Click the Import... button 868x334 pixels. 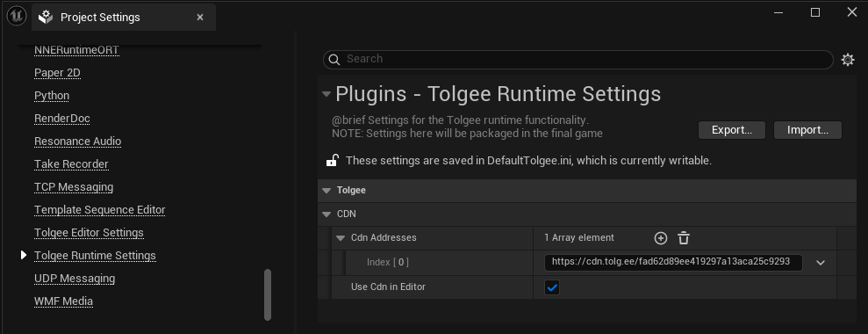[x=807, y=130]
